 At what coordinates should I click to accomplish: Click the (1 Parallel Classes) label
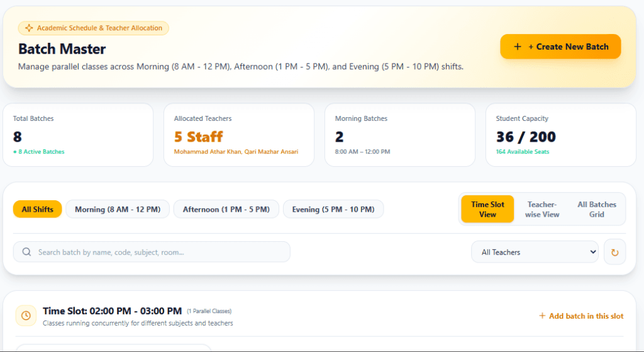pos(209,311)
